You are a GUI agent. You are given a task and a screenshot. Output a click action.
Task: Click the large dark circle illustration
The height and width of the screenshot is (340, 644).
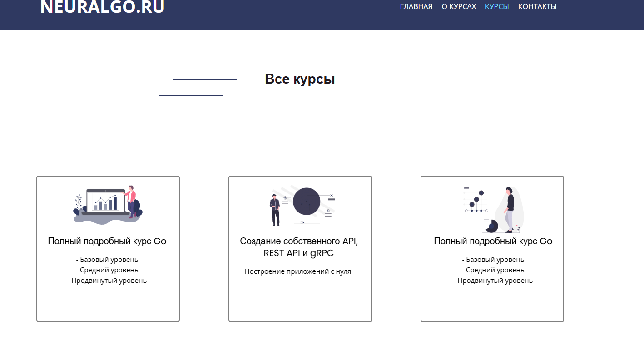307,201
